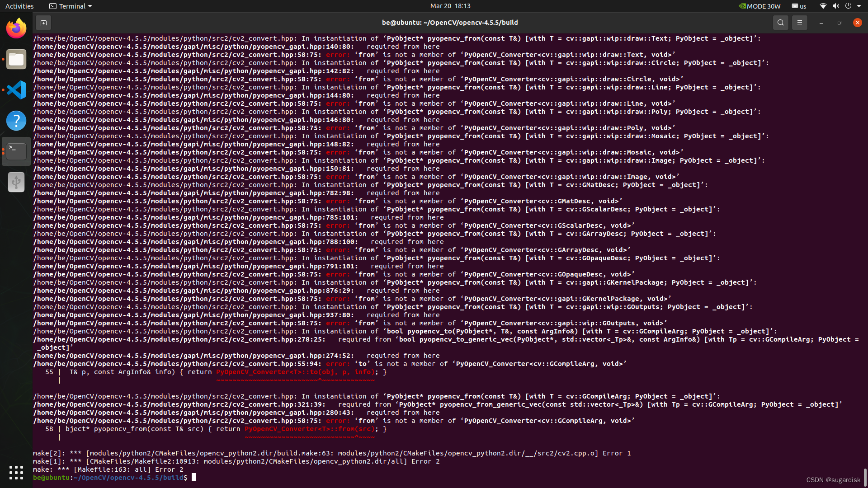Click the line 'cv2_convert.hpp:321:39: required from'
Viewport: 868px width, 488px height.
point(438,404)
